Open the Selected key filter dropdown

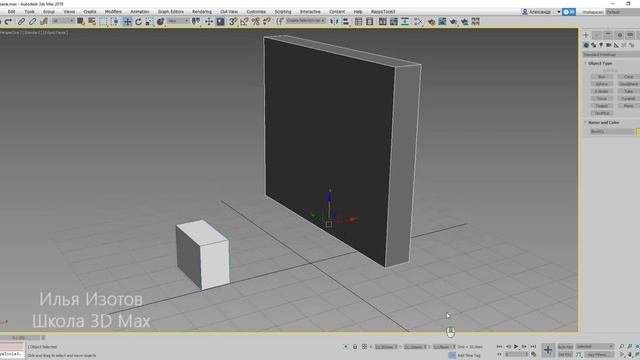click(595, 347)
